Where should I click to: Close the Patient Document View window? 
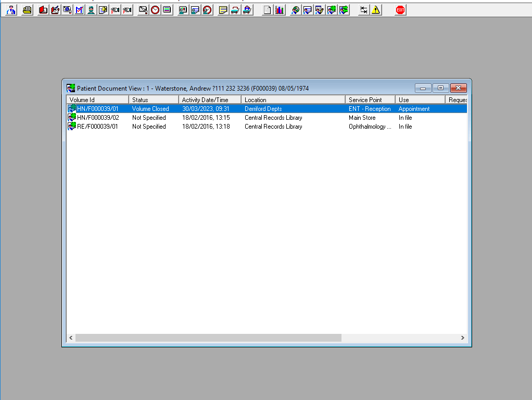coord(459,88)
